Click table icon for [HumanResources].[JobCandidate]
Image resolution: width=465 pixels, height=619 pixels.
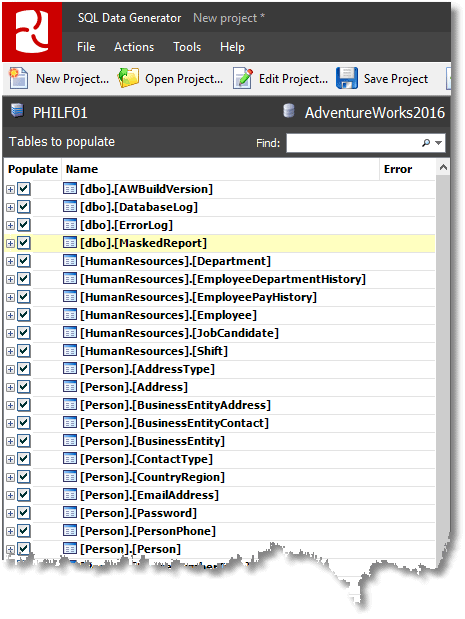tap(70, 333)
